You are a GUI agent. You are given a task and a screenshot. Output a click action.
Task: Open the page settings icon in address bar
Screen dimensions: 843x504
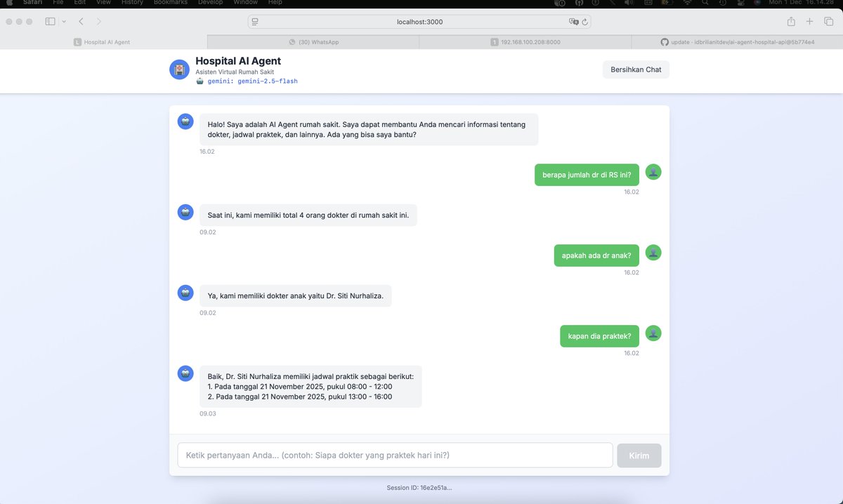coord(255,22)
